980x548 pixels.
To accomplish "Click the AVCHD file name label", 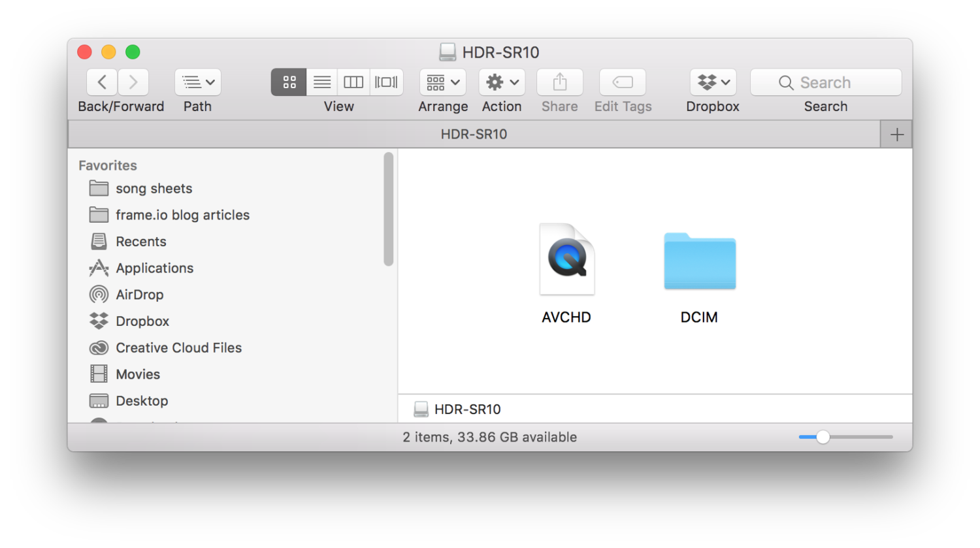I will tap(566, 317).
